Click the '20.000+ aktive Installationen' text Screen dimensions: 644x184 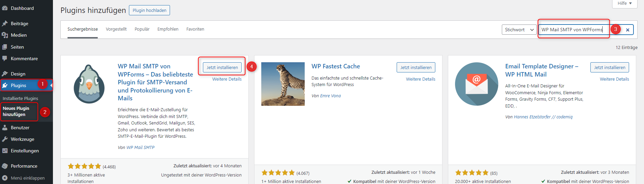coord(483,182)
